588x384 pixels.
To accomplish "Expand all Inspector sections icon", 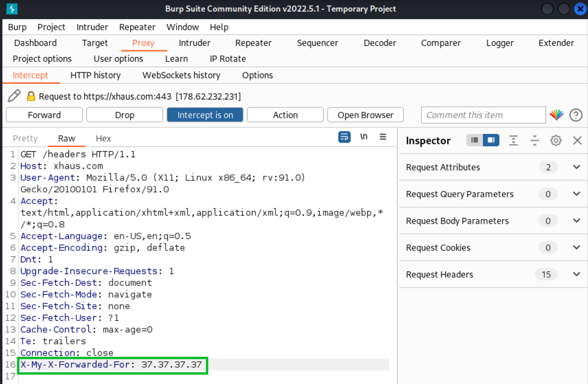I will click(x=513, y=140).
